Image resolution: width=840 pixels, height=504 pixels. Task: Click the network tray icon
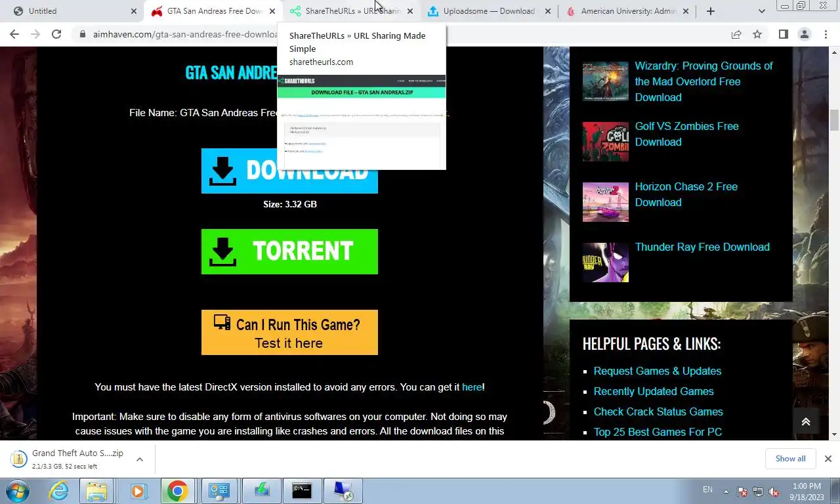click(758, 491)
